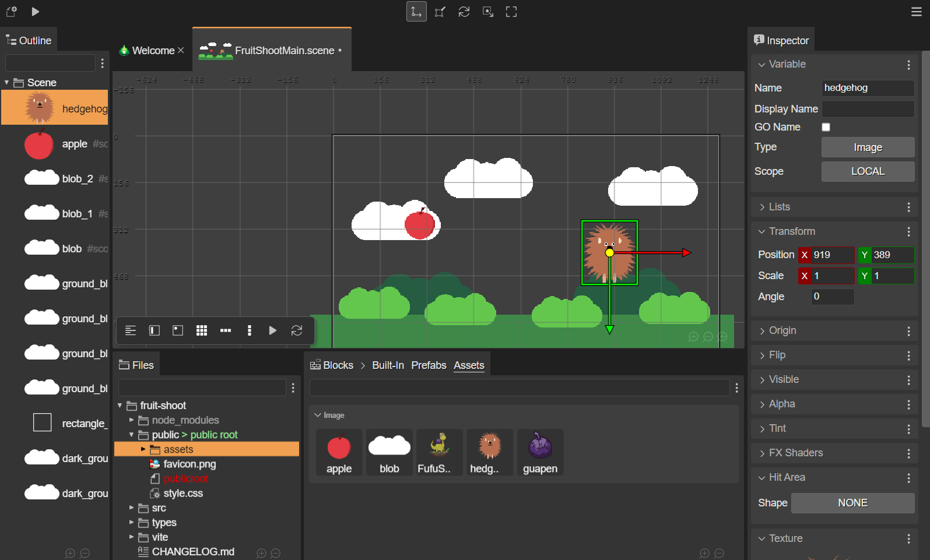Open the Prefabs tab in Blocks

[x=429, y=365]
